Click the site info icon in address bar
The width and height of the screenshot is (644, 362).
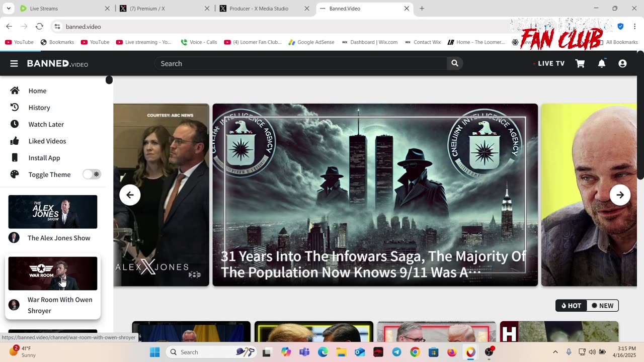tap(57, 26)
